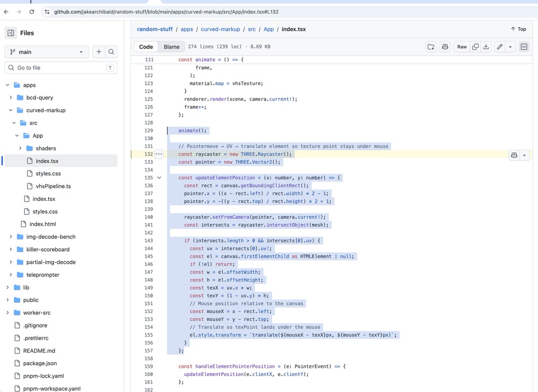Select styles.css inside App folder
This screenshot has width=538, height=392.
pyautogui.click(x=48, y=174)
